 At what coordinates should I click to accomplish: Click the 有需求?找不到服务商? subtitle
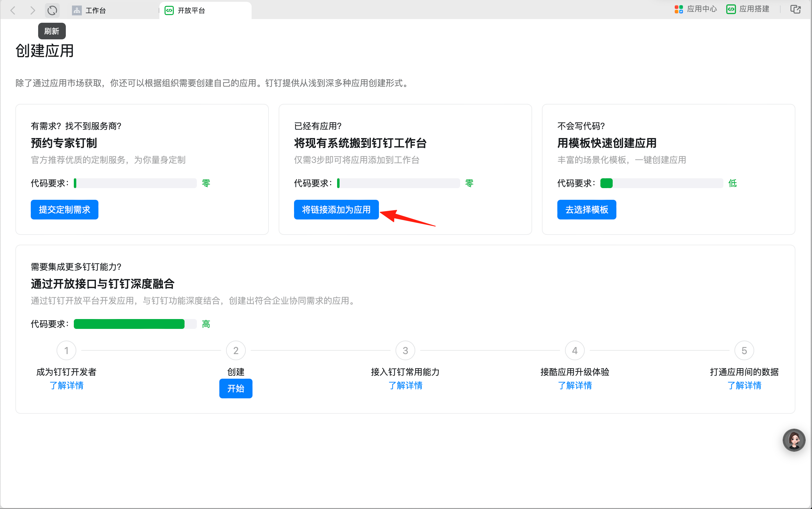point(76,126)
